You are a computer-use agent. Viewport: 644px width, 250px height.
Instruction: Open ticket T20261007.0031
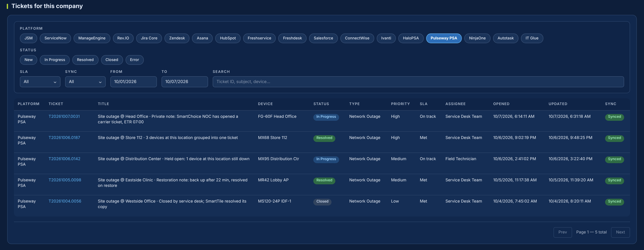pyautogui.click(x=64, y=116)
